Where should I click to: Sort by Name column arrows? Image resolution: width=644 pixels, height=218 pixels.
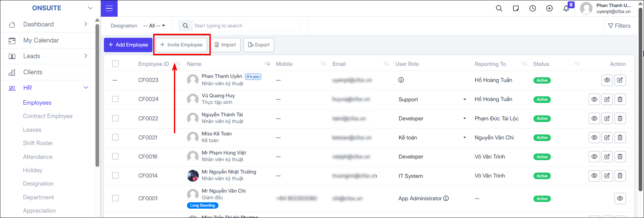point(267,64)
